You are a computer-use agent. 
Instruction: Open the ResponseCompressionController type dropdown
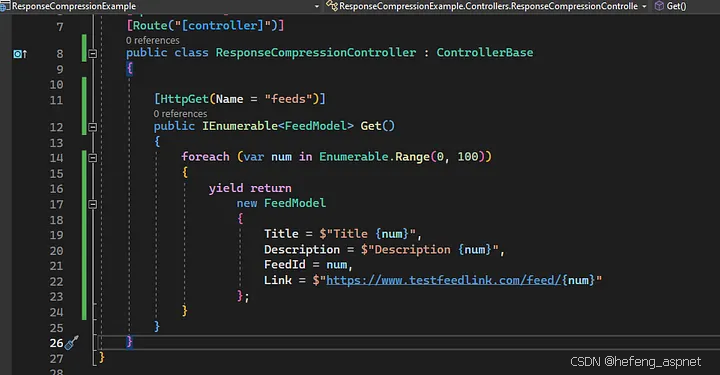(x=644, y=6)
